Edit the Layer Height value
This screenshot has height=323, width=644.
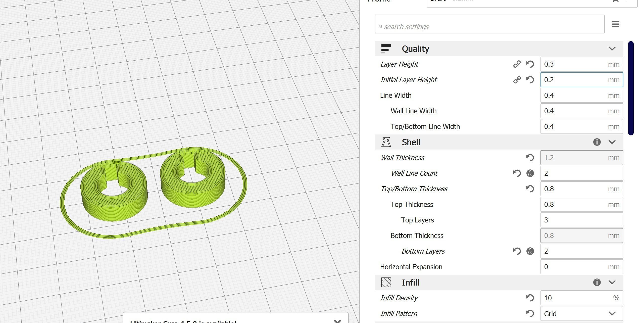coord(582,64)
